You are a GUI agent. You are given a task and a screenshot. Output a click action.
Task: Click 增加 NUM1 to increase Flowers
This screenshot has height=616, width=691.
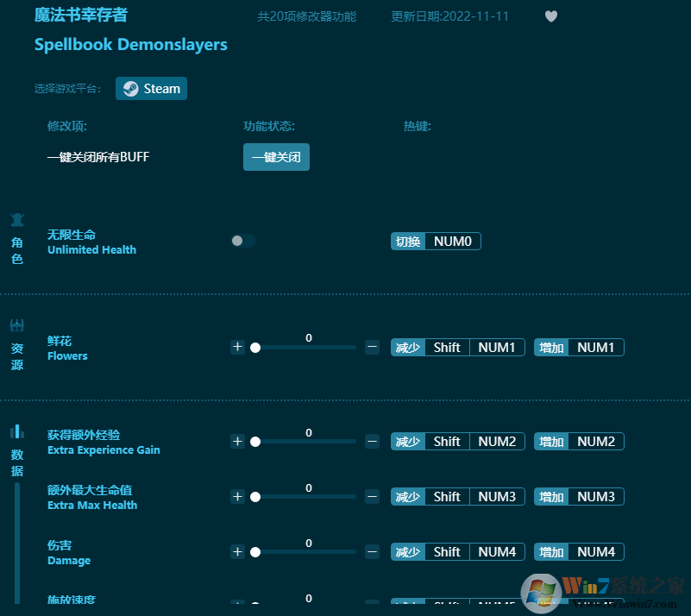[x=578, y=347]
